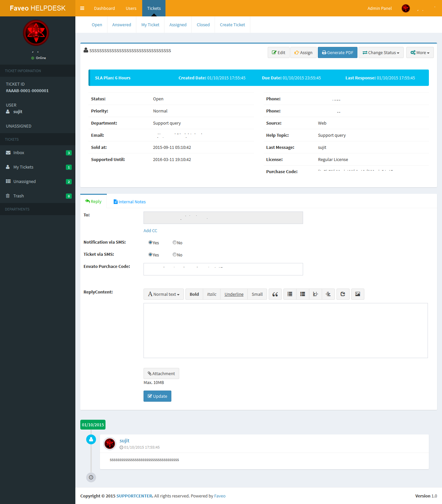This screenshot has width=442, height=504.
Task: Insert a blockquote with the quote icon
Action: tap(275, 294)
